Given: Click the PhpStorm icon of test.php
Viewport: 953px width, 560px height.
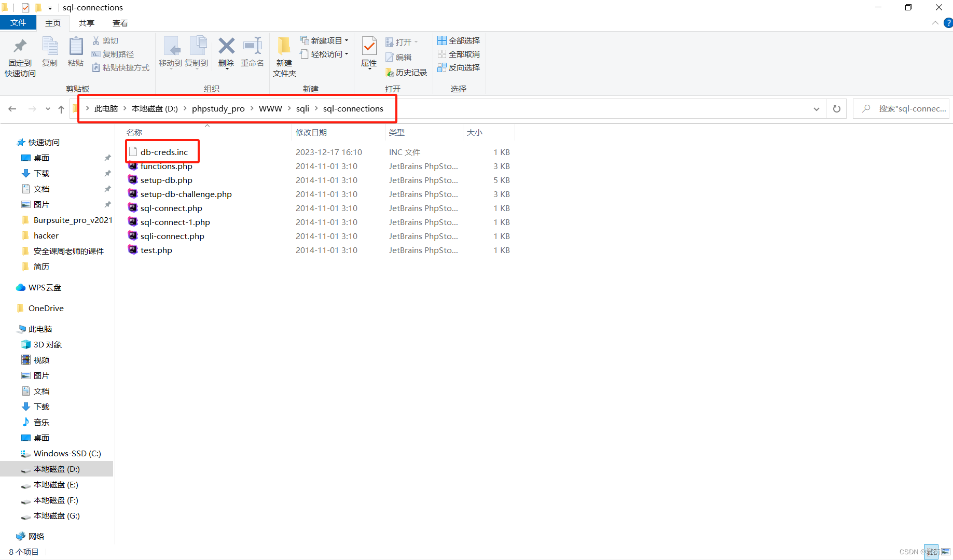Looking at the screenshot, I should 133,249.
